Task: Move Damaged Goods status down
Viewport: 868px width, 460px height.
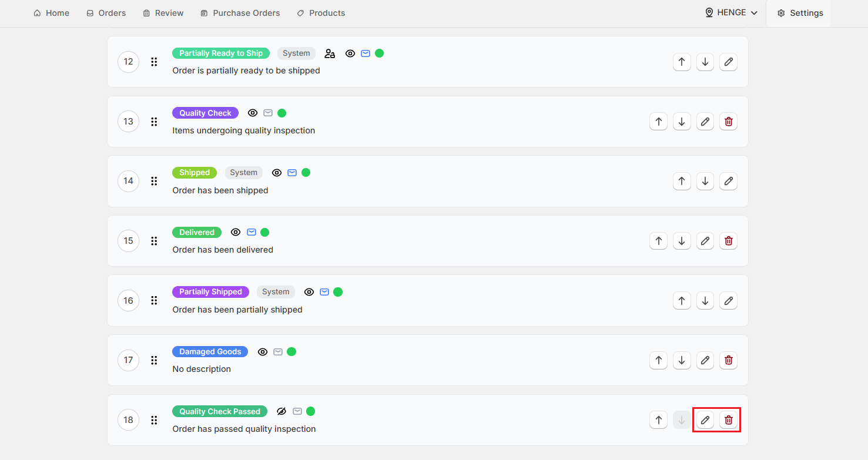Action: point(682,360)
